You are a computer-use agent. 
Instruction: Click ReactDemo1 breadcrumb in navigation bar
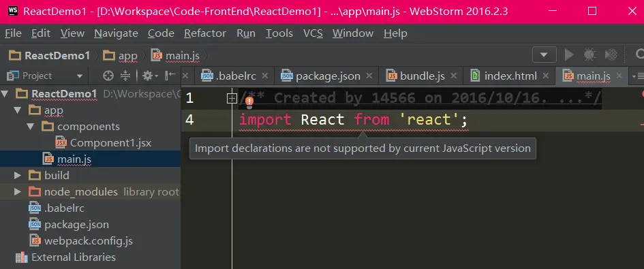50,55
